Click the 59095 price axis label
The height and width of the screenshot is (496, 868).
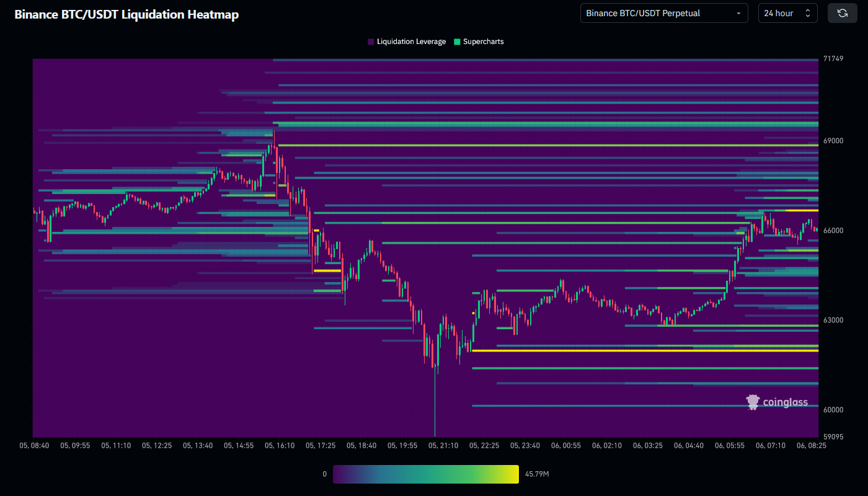tap(833, 436)
